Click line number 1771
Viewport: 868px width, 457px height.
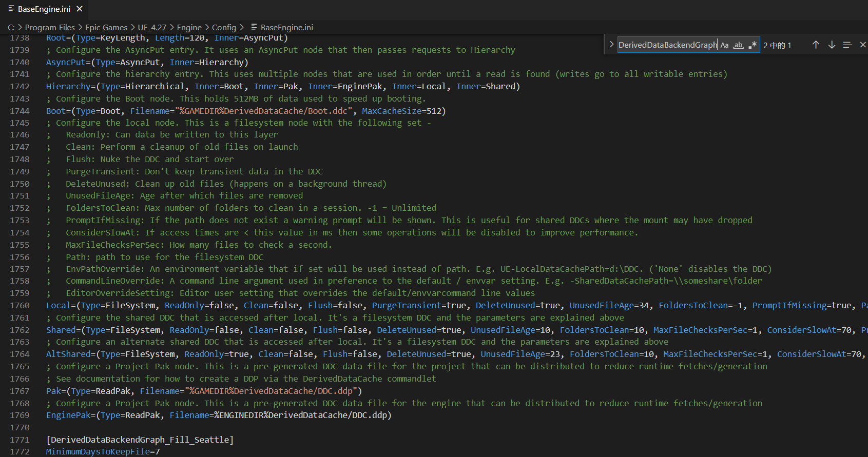coord(20,440)
